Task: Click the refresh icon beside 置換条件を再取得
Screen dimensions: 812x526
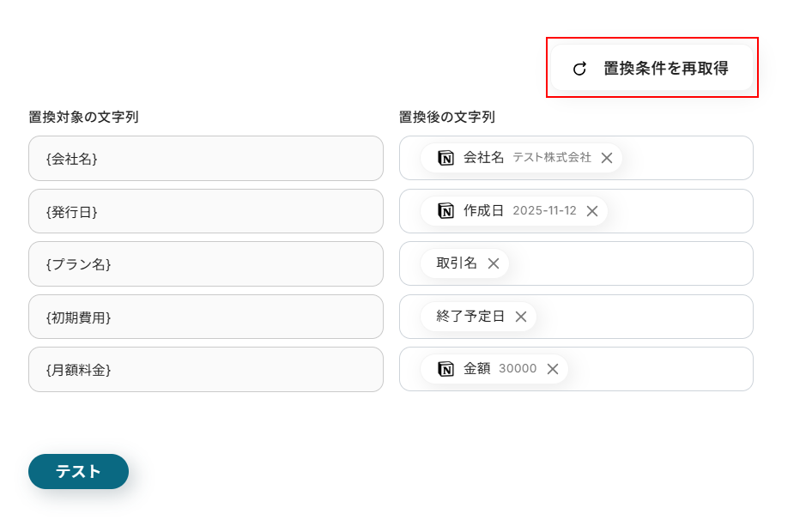Action: coord(579,70)
